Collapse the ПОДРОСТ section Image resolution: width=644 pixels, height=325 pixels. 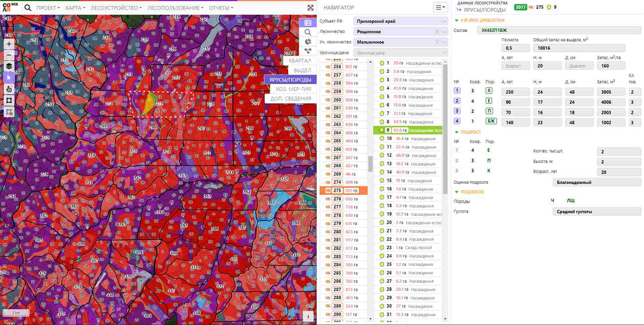(457, 132)
